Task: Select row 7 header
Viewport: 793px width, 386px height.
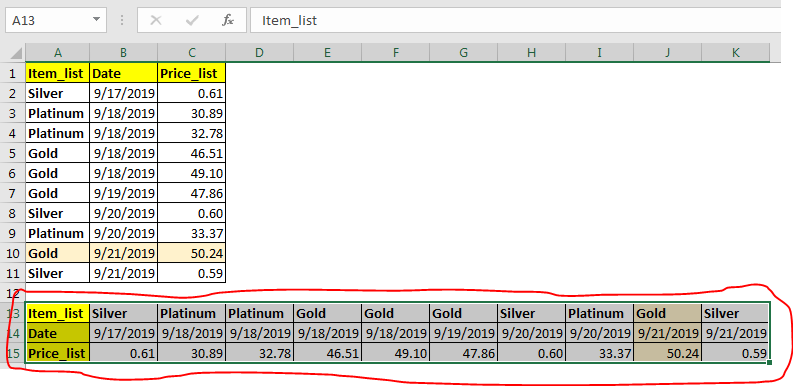Action: click(x=13, y=193)
